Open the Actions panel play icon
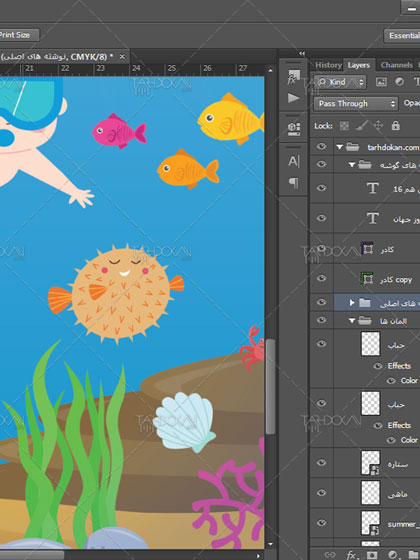 point(294,98)
